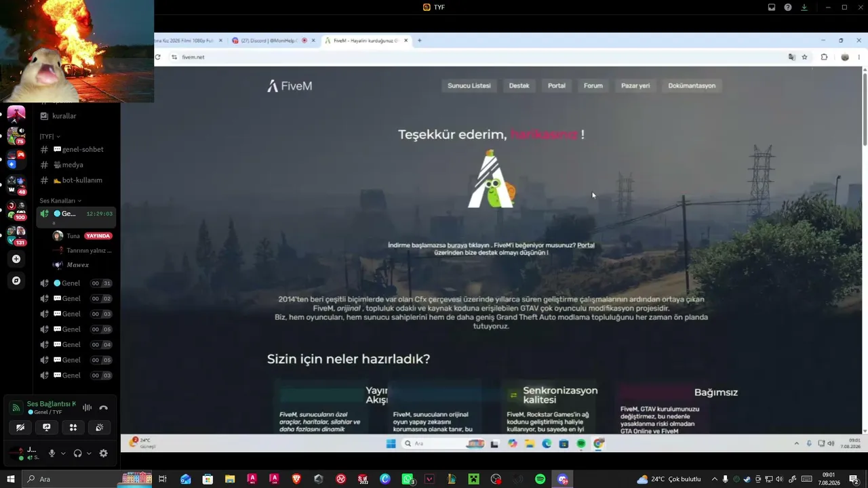Screen dimensions: 868x488
Task: Show hidden system tray icons chevron
Action: 714,479
